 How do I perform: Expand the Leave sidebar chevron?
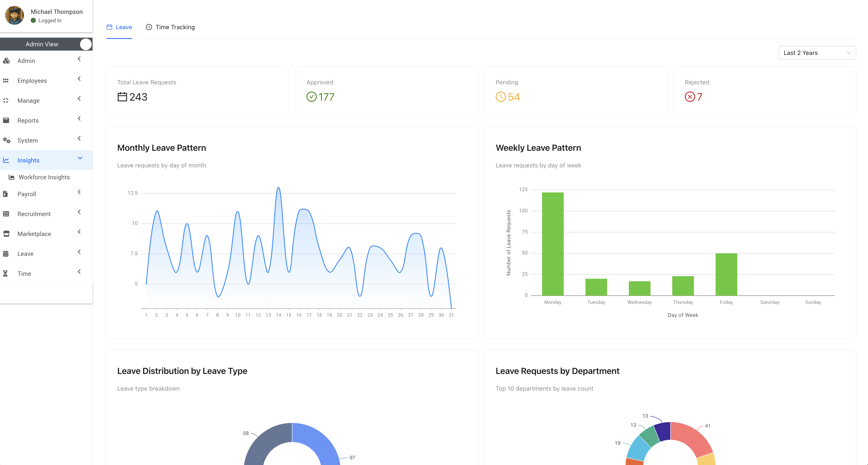pyautogui.click(x=79, y=252)
